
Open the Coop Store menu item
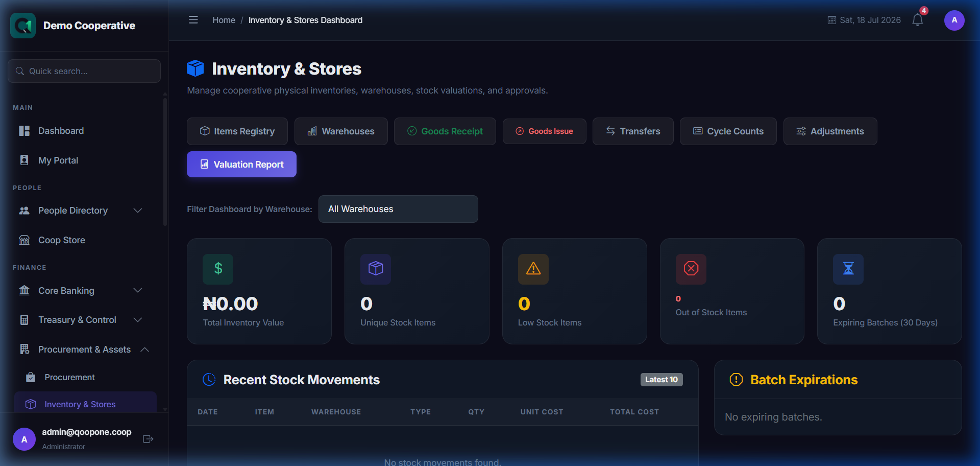(x=84, y=240)
